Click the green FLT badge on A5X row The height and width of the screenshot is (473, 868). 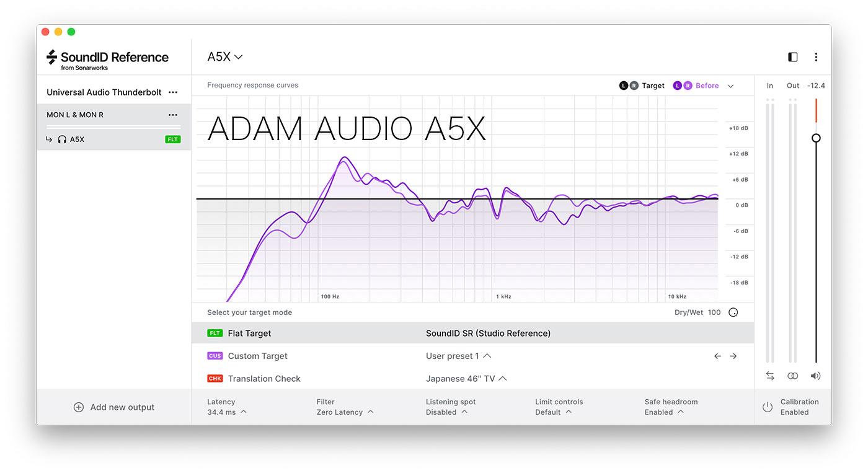pyautogui.click(x=173, y=139)
